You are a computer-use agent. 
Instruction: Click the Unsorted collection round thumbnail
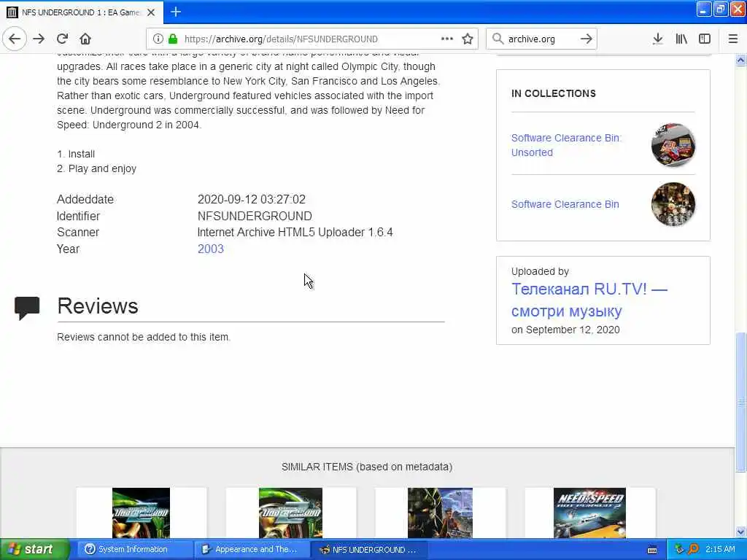673,145
